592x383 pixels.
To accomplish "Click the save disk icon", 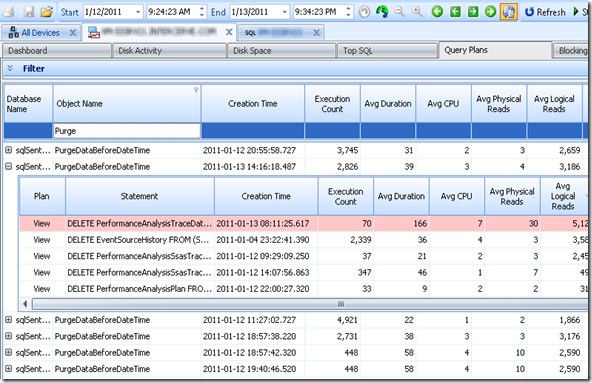I will coord(29,12).
